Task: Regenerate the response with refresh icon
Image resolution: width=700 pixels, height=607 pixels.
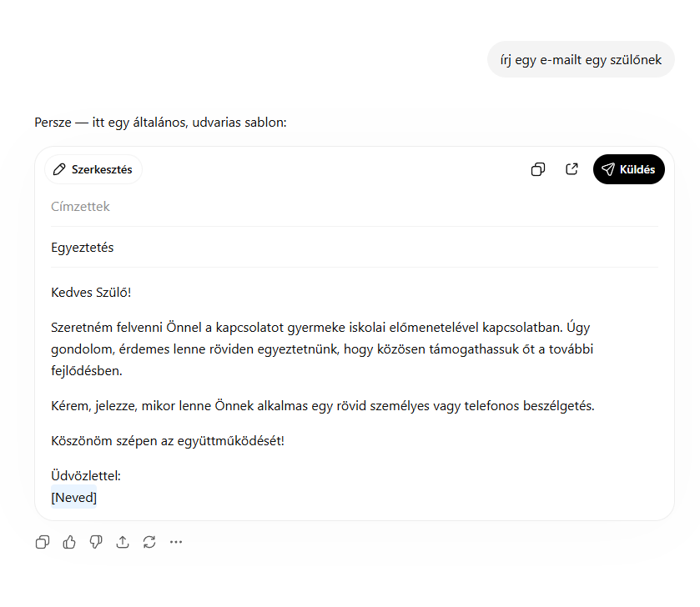Action: click(x=149, y=542)
